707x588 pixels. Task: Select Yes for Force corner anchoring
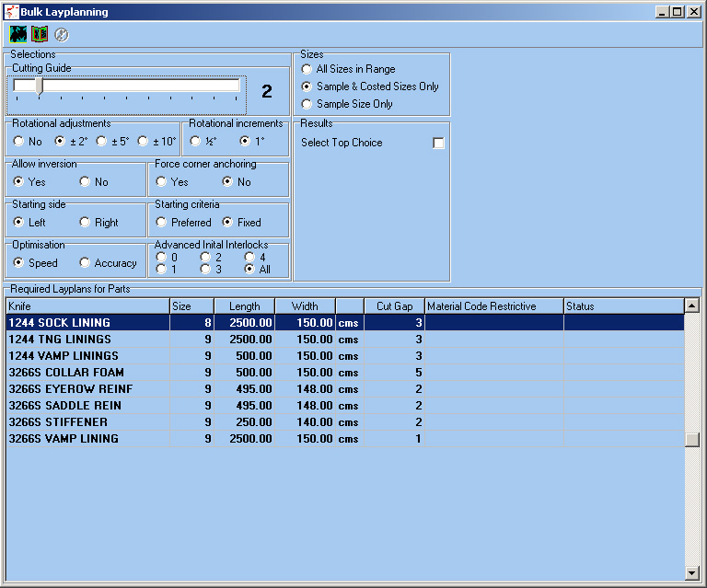[x=161, y=181]
